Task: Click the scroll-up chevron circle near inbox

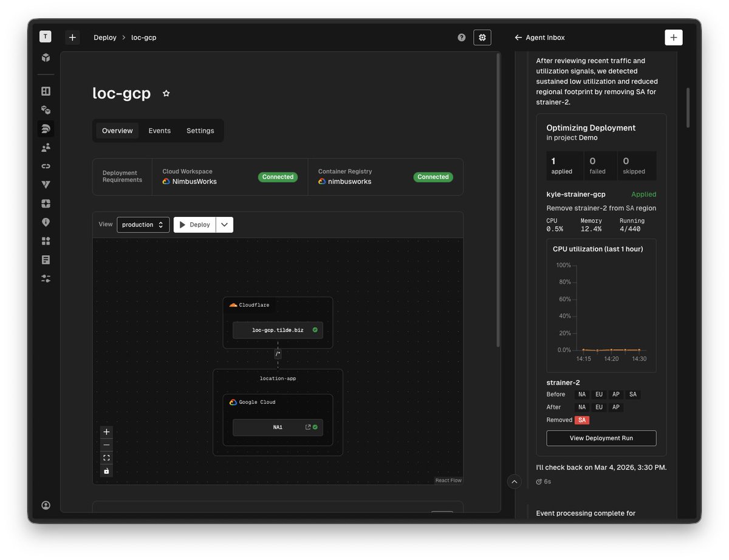Action: [x=515, y=482]
